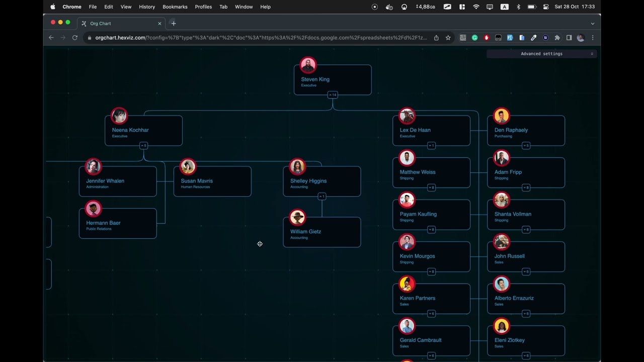Click the Gerald Cambrault name
The image size is (644, 362).
tap(421, 340)
